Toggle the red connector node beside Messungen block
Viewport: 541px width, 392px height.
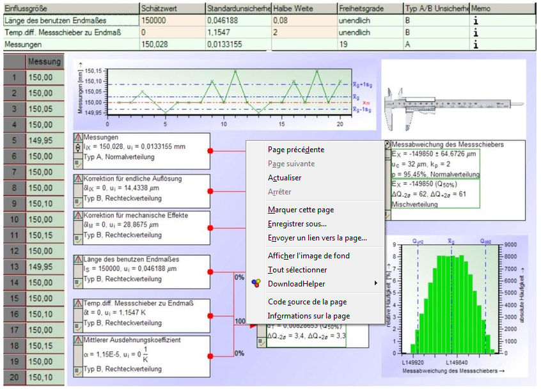pyautogui.click(x=210, y=151)
